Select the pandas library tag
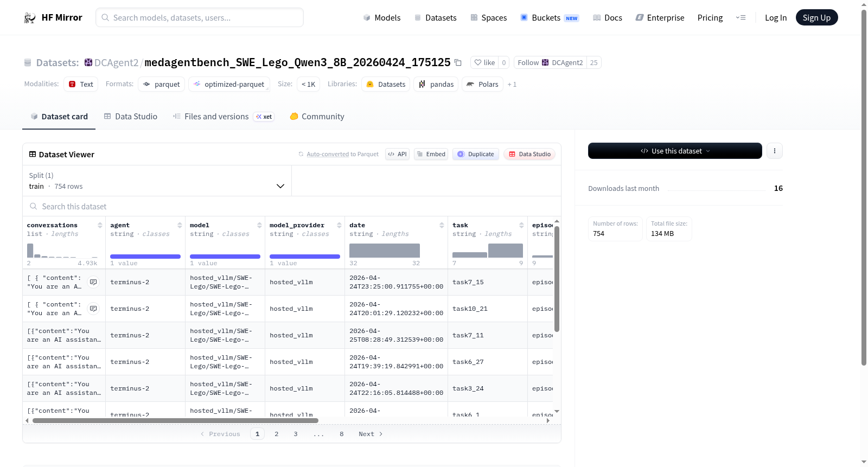The width and height of the screenshot is (868, 467). coord(436,84)
